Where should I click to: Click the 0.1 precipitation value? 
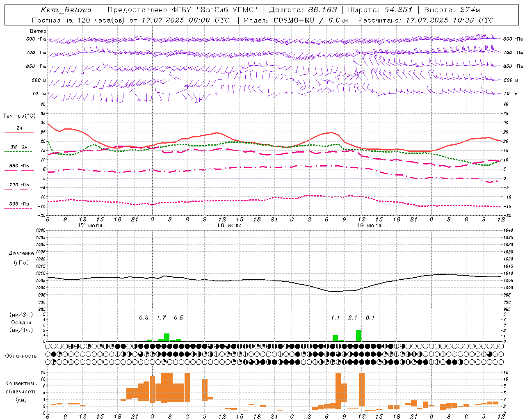click(x=370, y=317)
